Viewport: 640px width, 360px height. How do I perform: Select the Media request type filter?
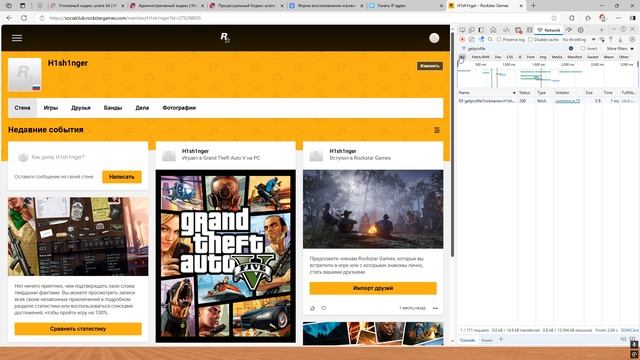(557, 57)
